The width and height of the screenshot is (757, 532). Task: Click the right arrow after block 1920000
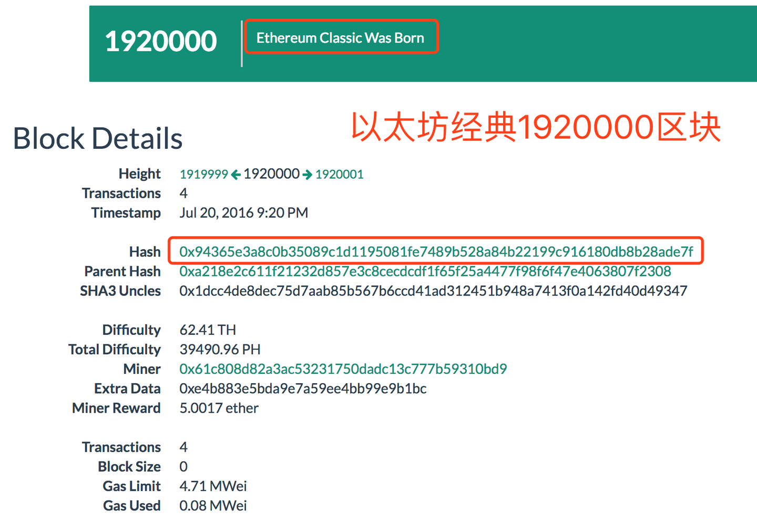click(307, 174)
